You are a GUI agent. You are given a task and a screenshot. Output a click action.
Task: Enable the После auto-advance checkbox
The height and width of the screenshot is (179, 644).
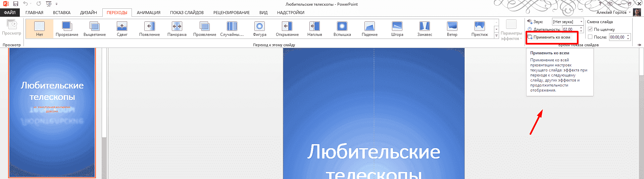point(590,37)
